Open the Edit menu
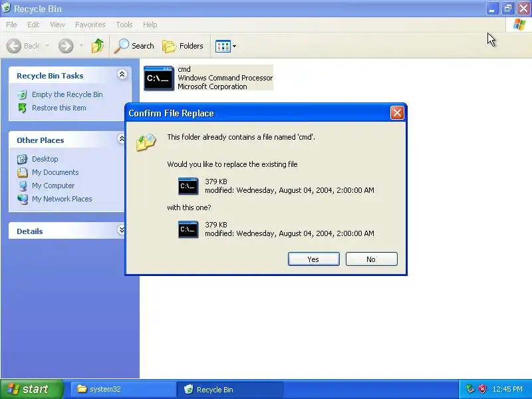532x399 pixels. (x=33, y=25)
